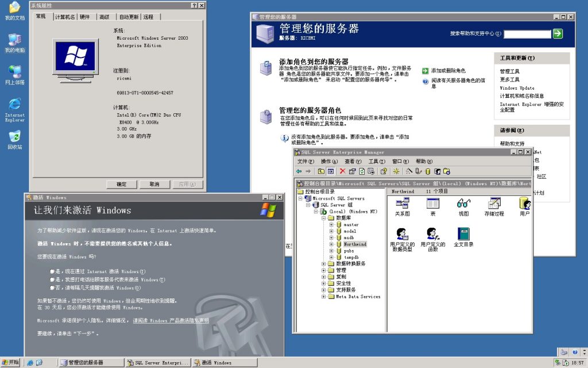
Task: Switch to the 硬件 tab in System Properties
Action: point(85,17)
